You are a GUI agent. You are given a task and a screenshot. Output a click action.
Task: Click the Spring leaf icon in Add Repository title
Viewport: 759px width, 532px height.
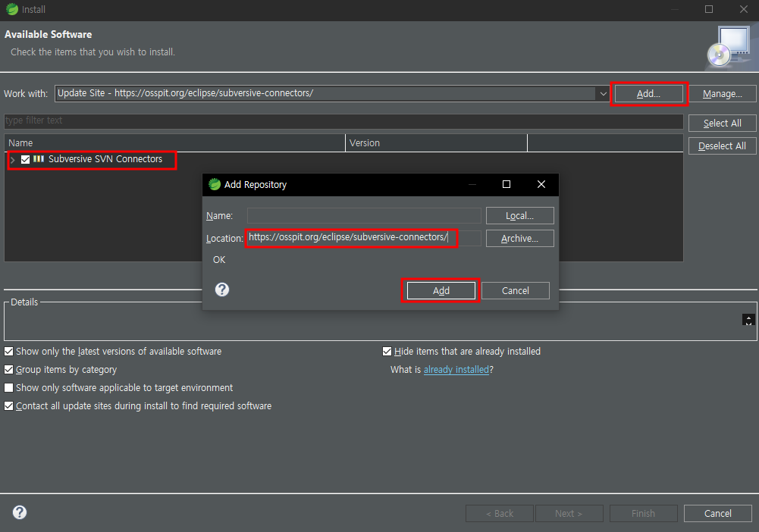point(215,184)
